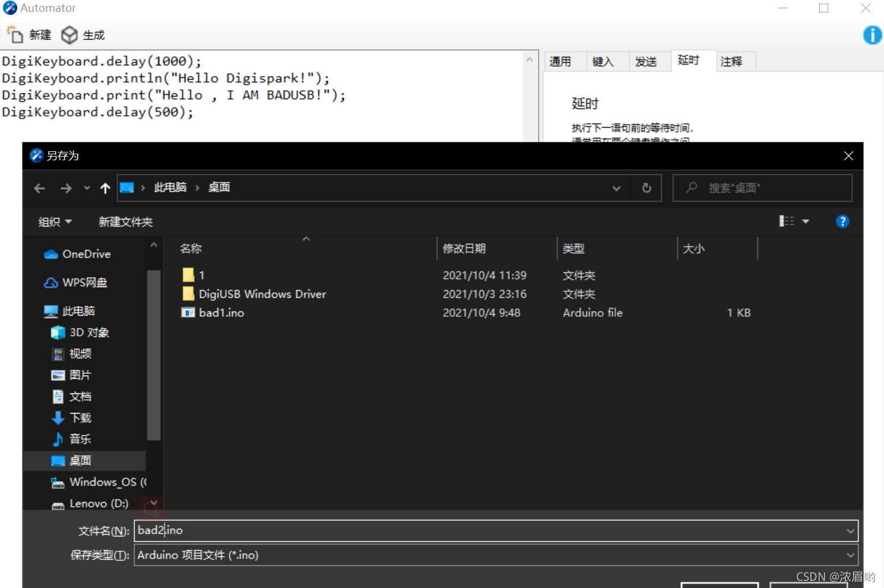Open the view options dropdown arrow
The image size is (884, 588).
tap(806, 221)
